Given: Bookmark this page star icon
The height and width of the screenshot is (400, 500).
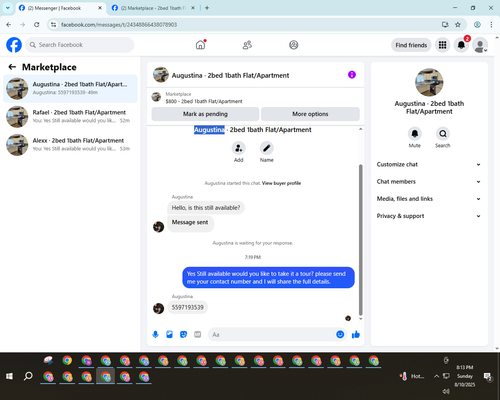Looking at the screenshot, I should (458, 25).
